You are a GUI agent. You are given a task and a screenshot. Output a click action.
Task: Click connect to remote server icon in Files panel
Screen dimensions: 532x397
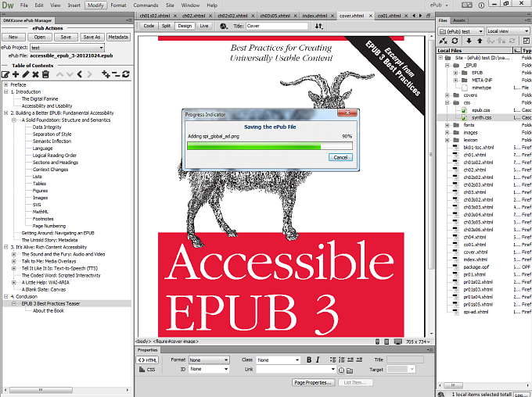(x=443, y=41)
